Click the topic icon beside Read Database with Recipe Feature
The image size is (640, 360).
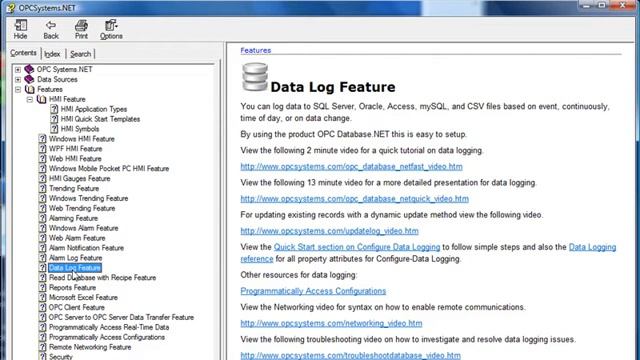42,278
